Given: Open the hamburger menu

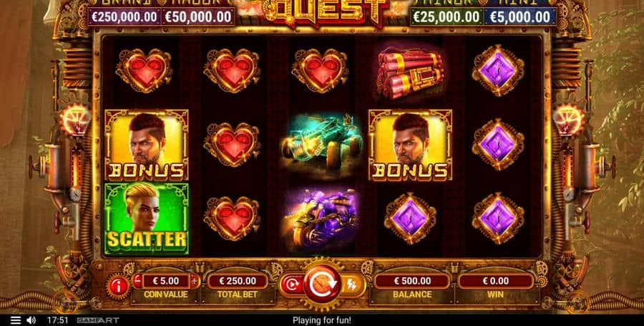Looking at the screenshot, I should 16,320.
